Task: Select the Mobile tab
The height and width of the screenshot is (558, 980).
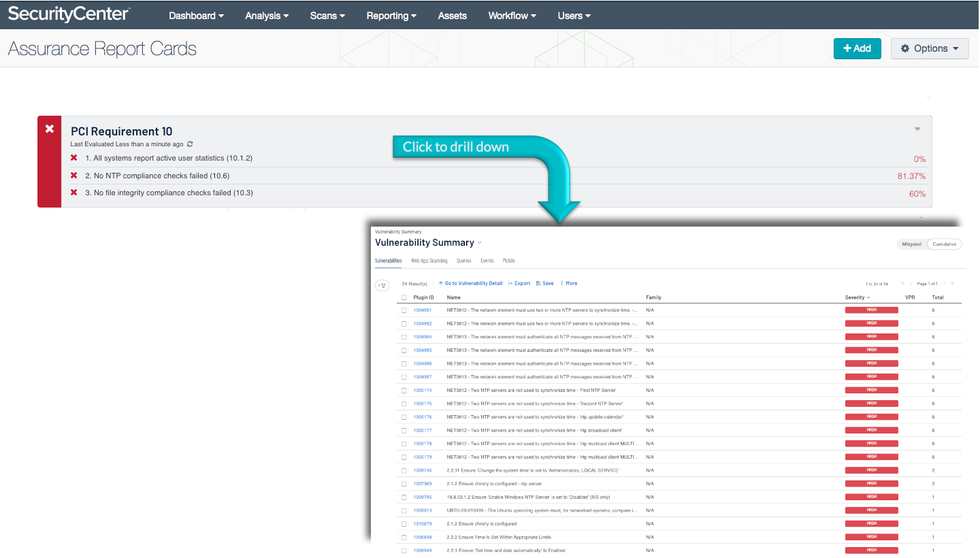Action: coord(509,261)
